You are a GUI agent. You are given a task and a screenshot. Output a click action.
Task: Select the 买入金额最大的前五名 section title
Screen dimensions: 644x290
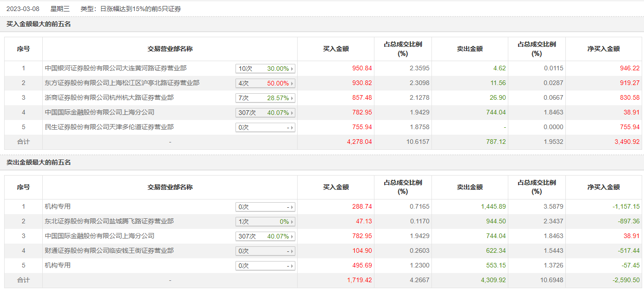(x=39, y=24)
